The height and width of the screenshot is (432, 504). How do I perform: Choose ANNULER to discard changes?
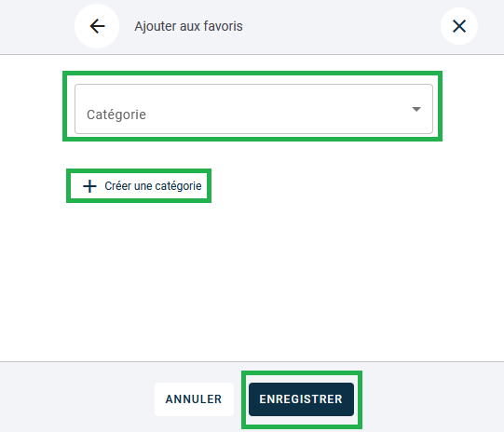194,399
